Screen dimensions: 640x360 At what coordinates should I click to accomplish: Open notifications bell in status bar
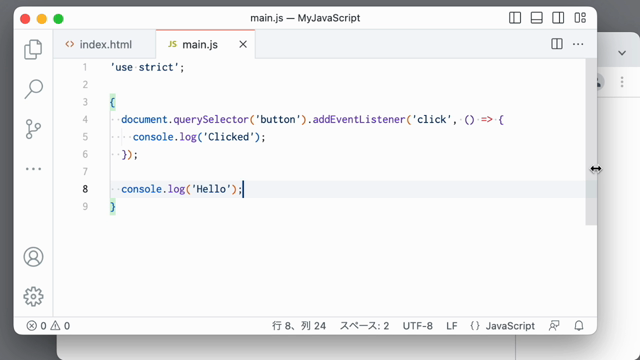pyautogui.click(x=579, y=326)
